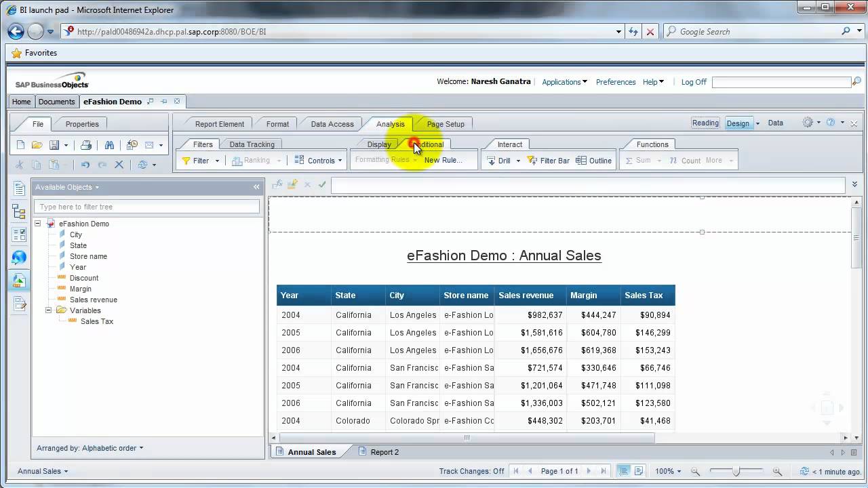Switch to the Properties tab

[x=82, y=124]
